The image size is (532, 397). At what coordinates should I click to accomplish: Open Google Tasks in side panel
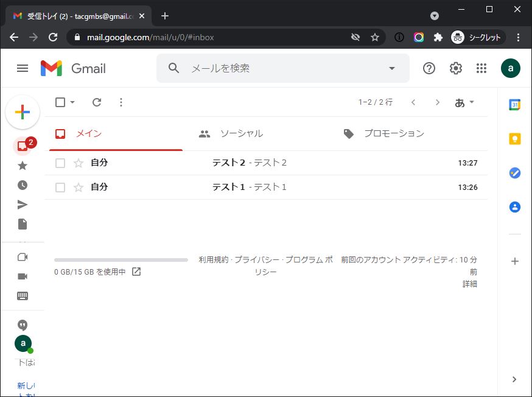(514, 173)
